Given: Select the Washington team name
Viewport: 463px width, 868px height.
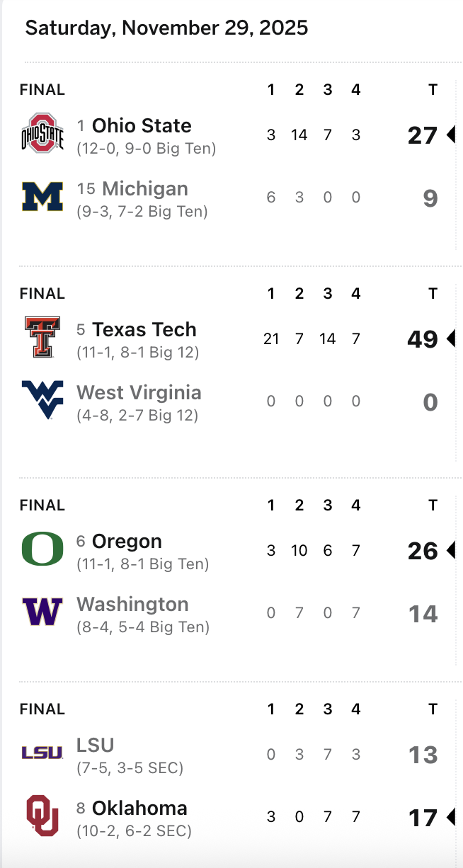Looking at the screenshot, I should pyautogui.click(x=132, y=605).
